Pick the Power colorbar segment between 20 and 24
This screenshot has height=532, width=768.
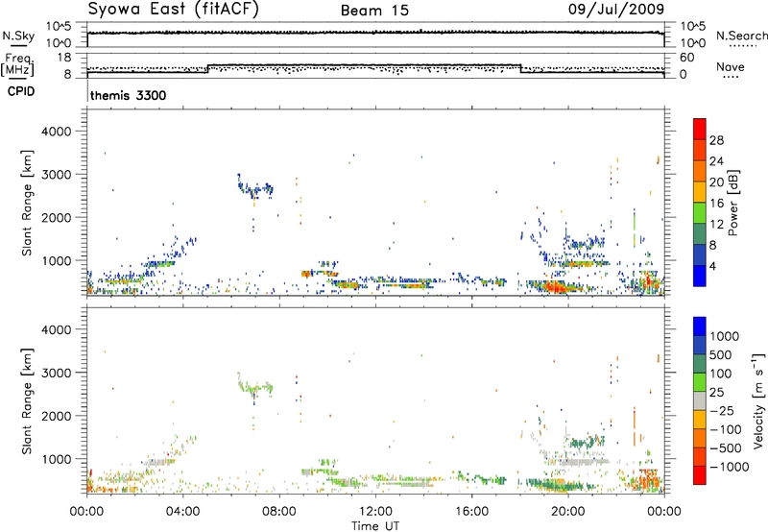tap(700, 171)
